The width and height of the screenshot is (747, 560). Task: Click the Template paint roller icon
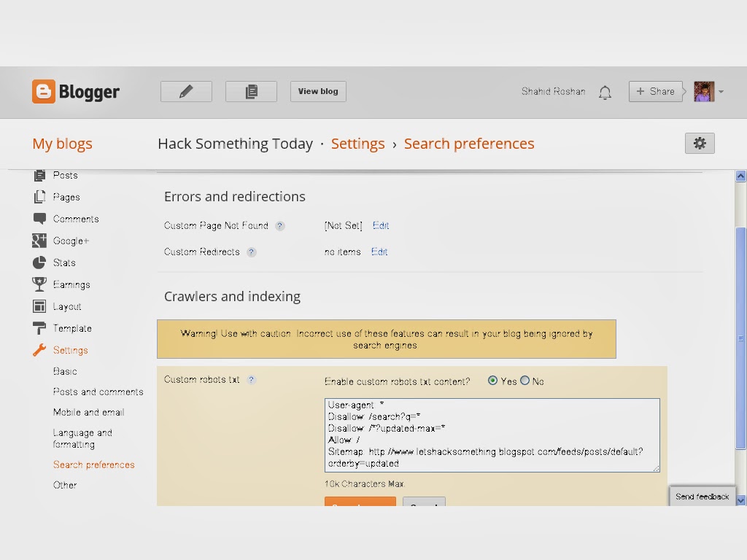pyautogui.click(x=39, y=328)
